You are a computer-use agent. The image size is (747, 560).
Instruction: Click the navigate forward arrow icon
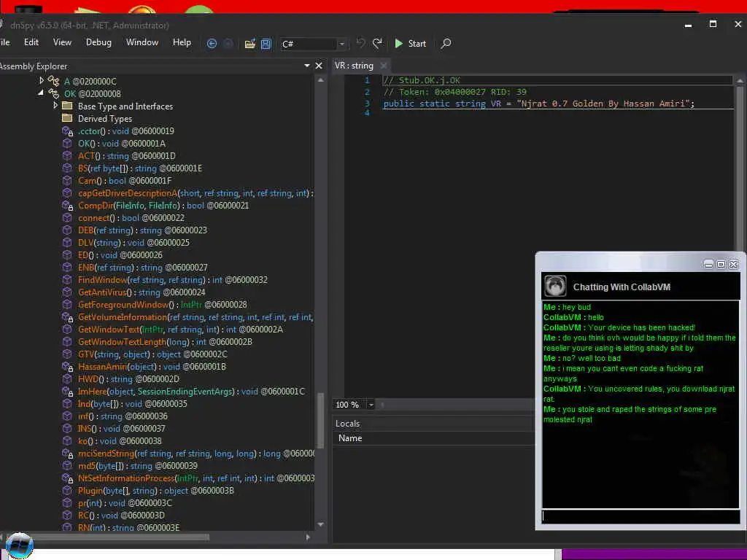[228, 44]
